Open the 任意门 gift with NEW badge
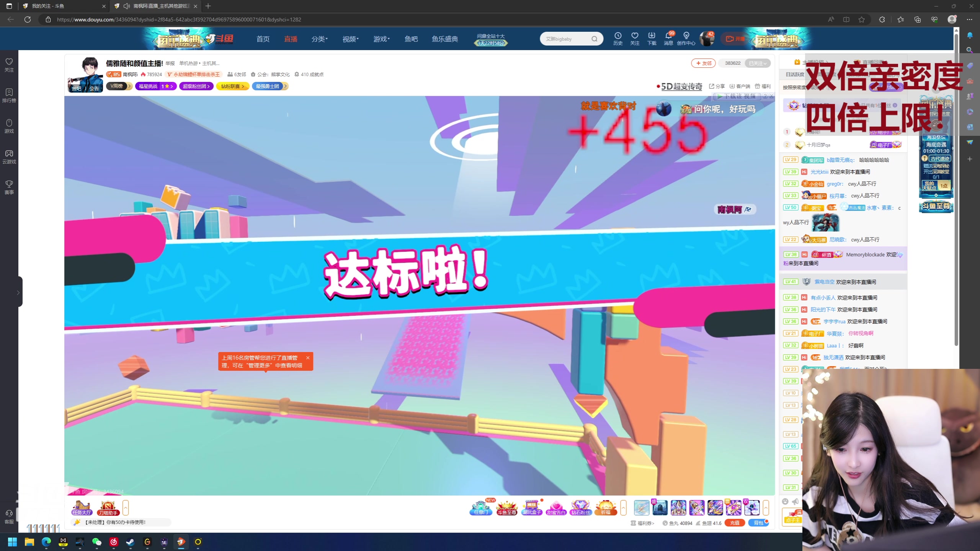The width and height of the screenshot is (980, 551). (481, 508)
